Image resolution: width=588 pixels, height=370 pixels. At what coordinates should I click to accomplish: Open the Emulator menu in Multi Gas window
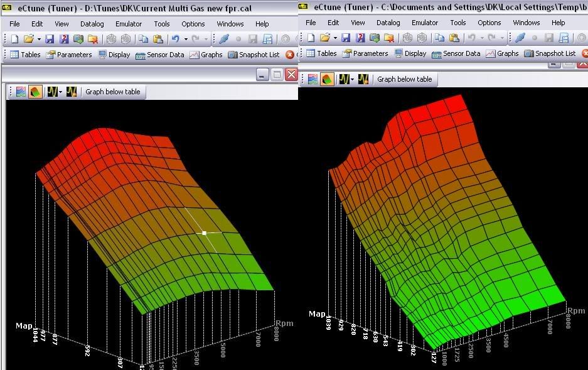[x=128, y=24]
